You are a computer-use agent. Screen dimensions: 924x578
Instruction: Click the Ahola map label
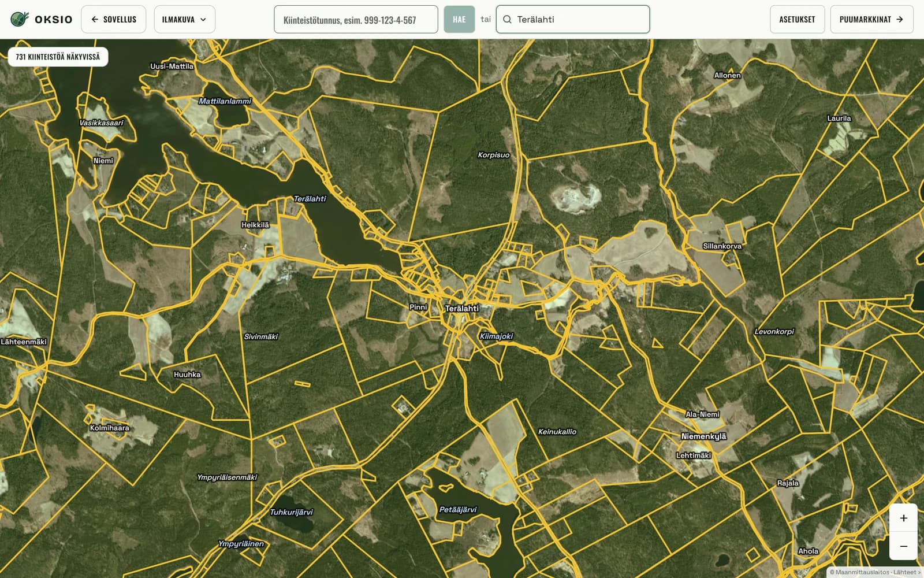pos(808,551)
